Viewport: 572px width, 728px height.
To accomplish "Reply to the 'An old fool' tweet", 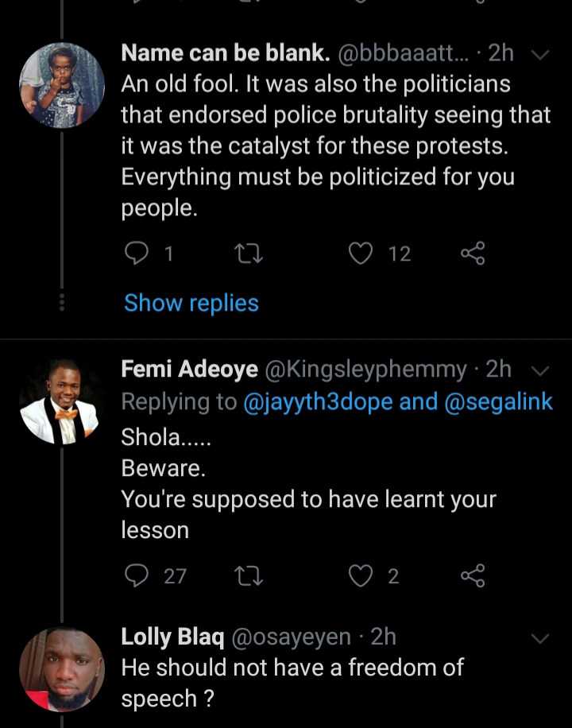I will click(x=137, y=254).
